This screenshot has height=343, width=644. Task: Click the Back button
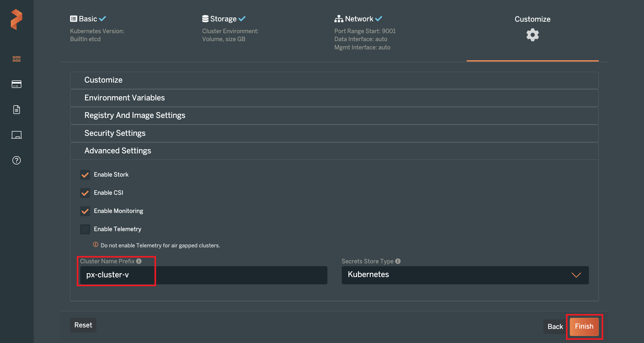[x=555, y=327]
